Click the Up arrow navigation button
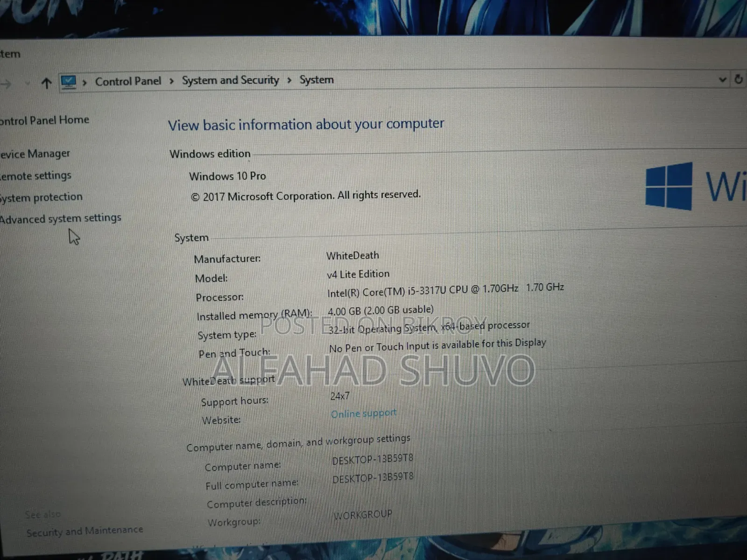Screen dimensions: 747x560 tap(46, 84)
